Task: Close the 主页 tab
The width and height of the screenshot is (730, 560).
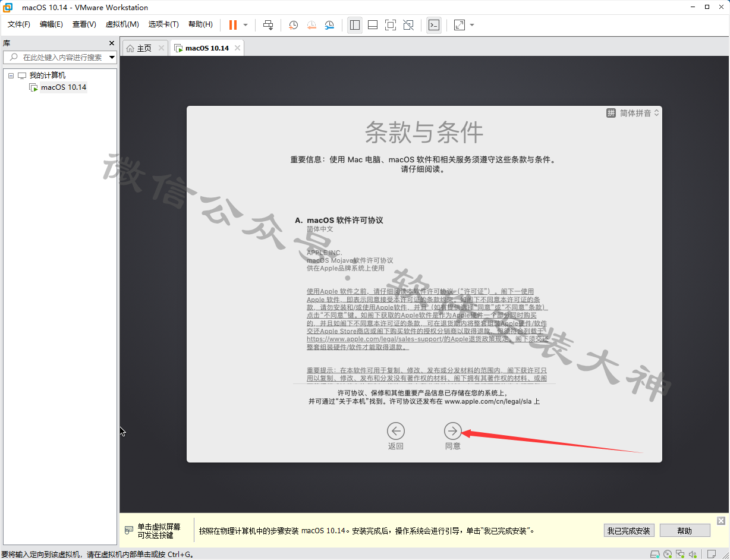Action: pyautogui.click(x=162, y=48)
